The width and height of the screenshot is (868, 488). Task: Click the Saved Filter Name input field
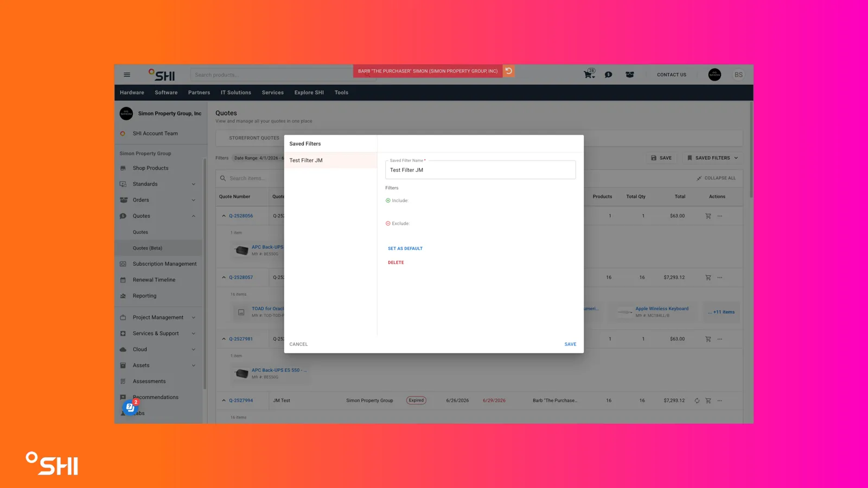point(480,170)
